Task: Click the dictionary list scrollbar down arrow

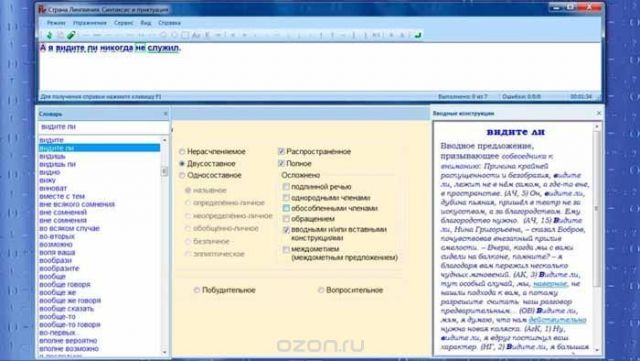Action: click(x=164, y=352)
